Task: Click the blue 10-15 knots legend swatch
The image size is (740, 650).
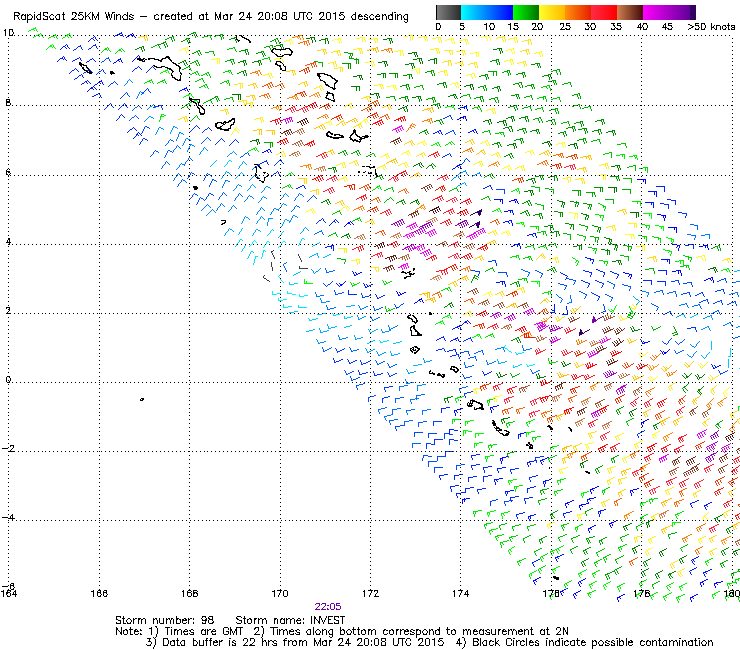Action: pos(500,12)
